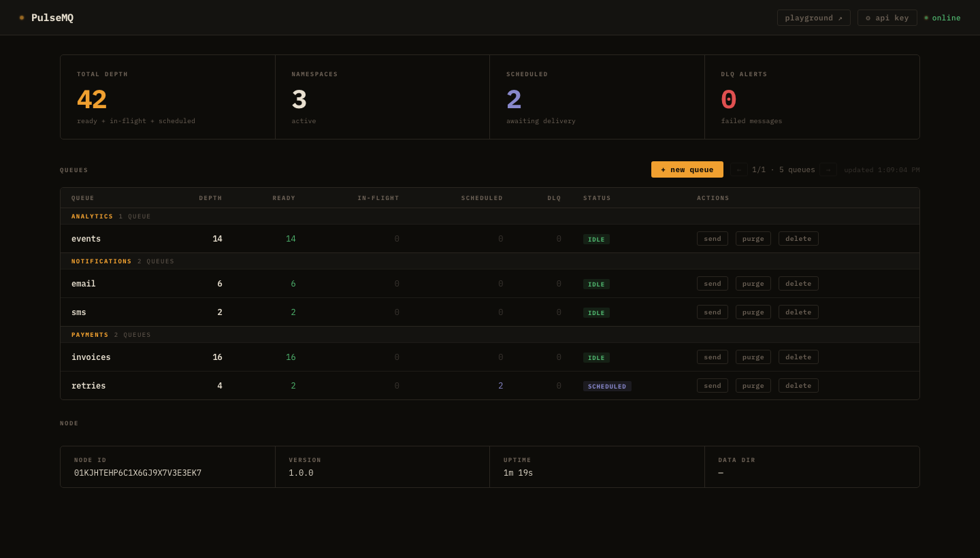Click the green online status indicator dot
Image resolution: width=980 pixels, height=558 pixels.
tap(926, 18)
